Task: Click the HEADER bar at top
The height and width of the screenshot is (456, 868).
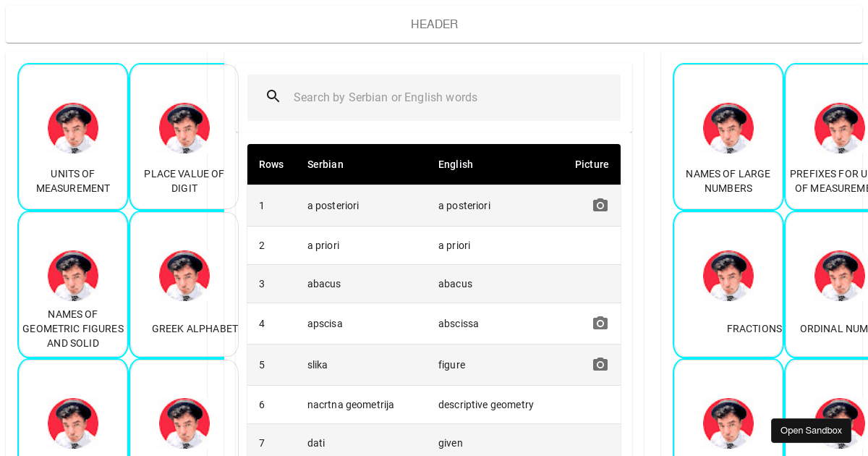Action: click(x=434, y=24)
